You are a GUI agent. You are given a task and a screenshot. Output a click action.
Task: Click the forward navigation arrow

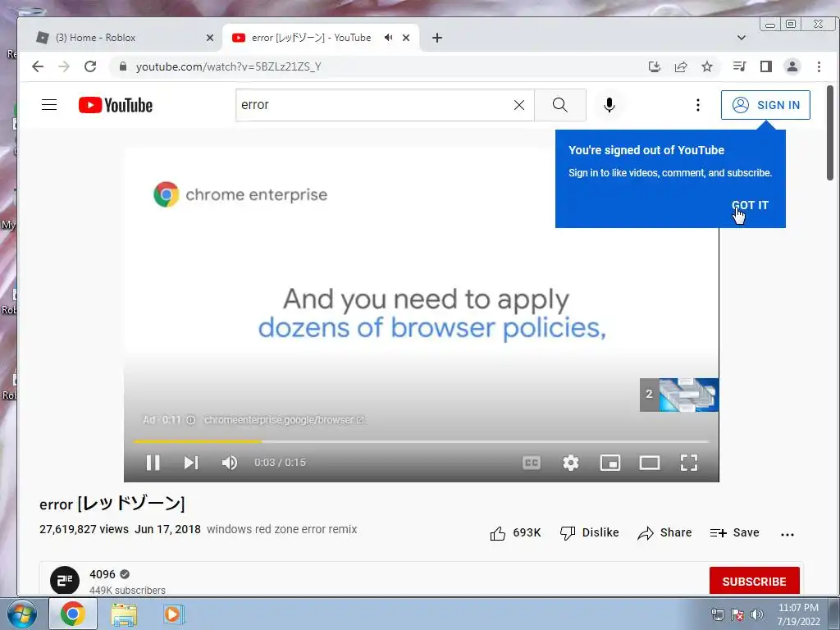click(64, 66)
